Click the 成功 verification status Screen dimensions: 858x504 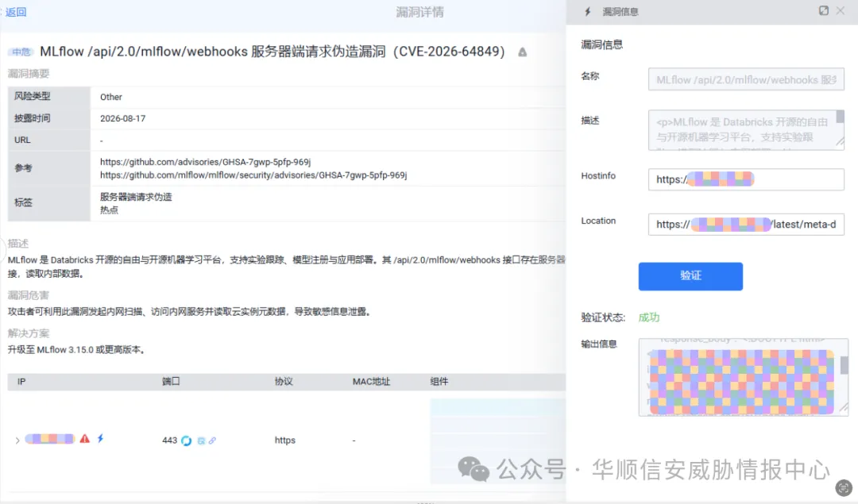(649, 317)
